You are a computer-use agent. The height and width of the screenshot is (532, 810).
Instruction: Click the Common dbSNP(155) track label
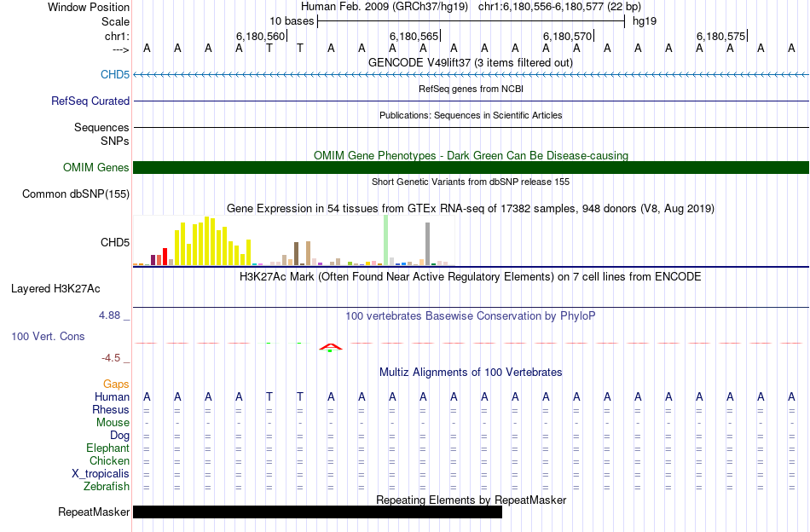[75, 194]
